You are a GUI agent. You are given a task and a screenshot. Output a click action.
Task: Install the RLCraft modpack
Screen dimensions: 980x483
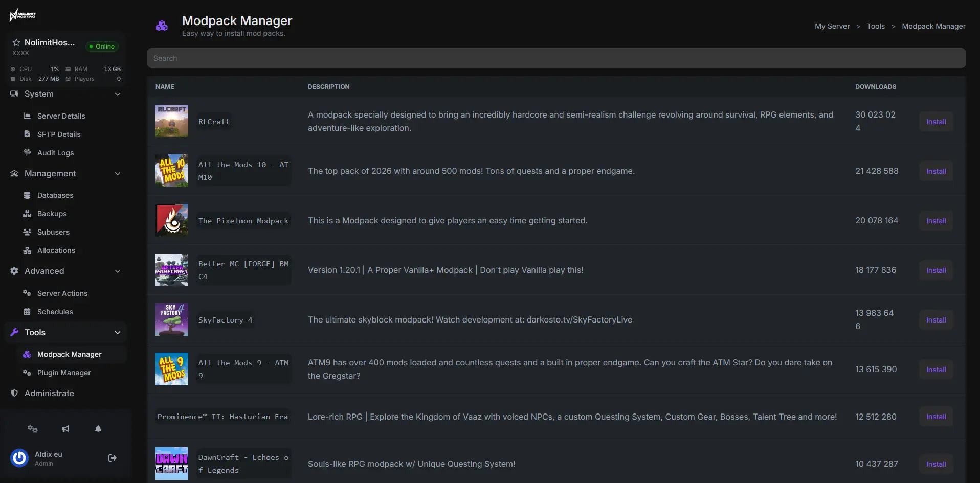point(936,122)
